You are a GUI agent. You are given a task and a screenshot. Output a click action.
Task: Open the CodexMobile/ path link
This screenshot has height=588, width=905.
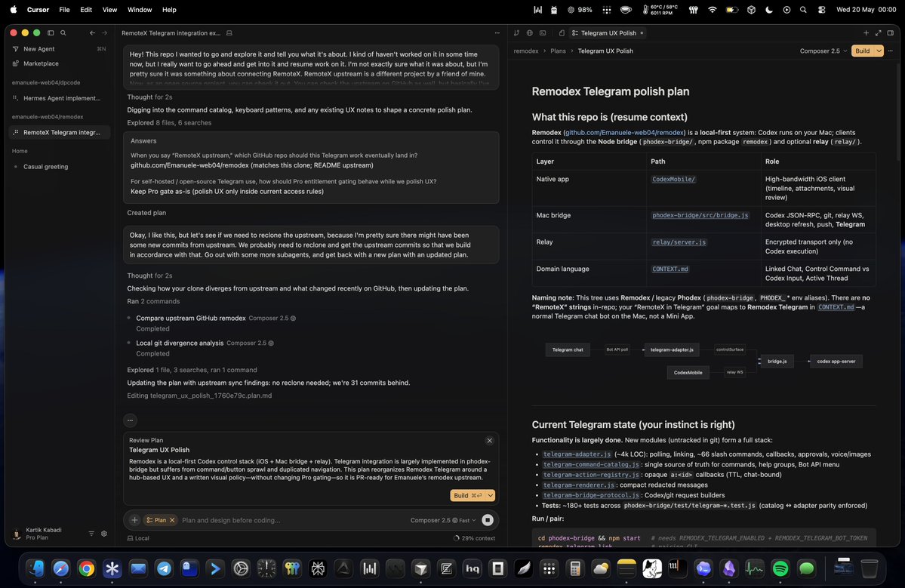coord(673,180)
